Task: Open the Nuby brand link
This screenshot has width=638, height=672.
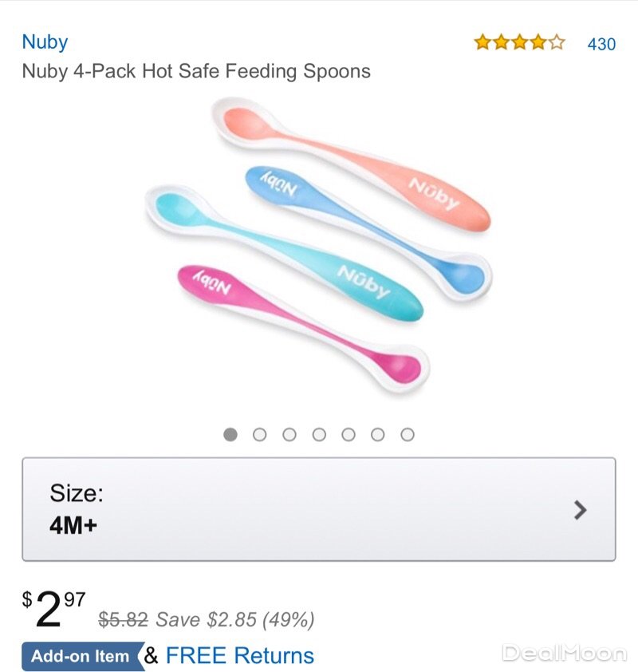Action: coord(45,42)
